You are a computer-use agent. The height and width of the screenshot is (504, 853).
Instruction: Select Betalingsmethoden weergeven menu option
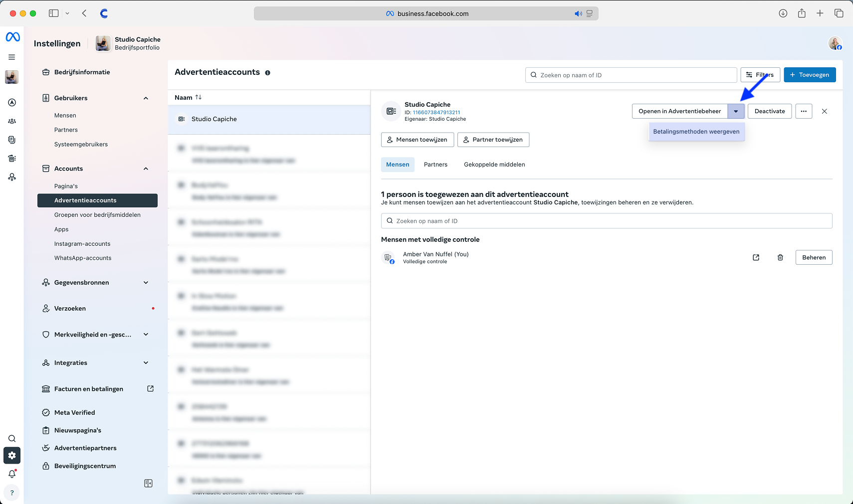tap(696, 132)
